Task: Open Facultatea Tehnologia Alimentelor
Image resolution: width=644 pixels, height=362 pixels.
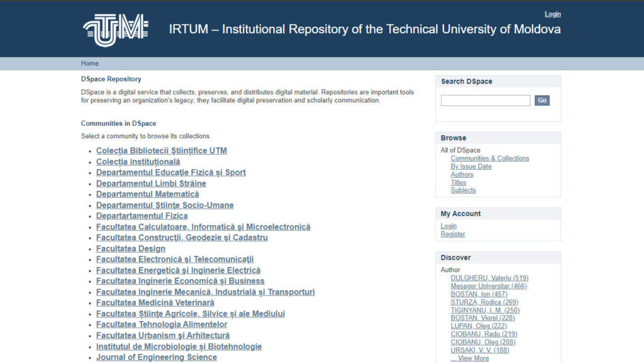Action: [x=162, y=325]
